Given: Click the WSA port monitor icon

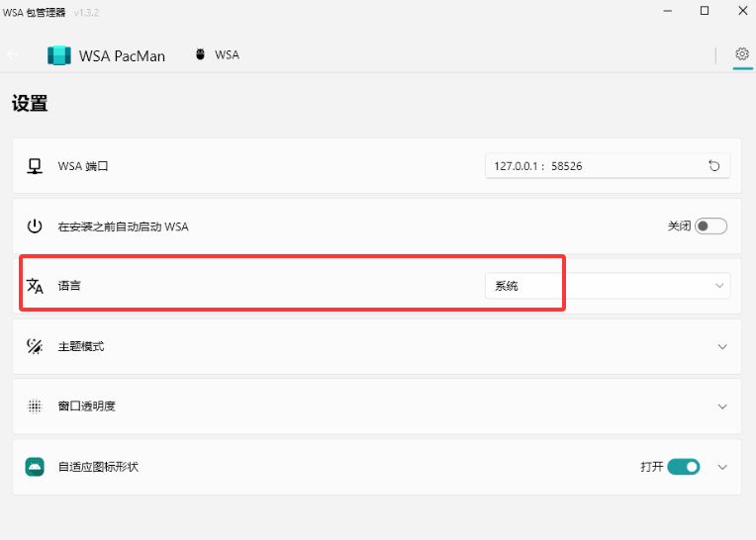Looking at the screenshot, I should 35,166.
